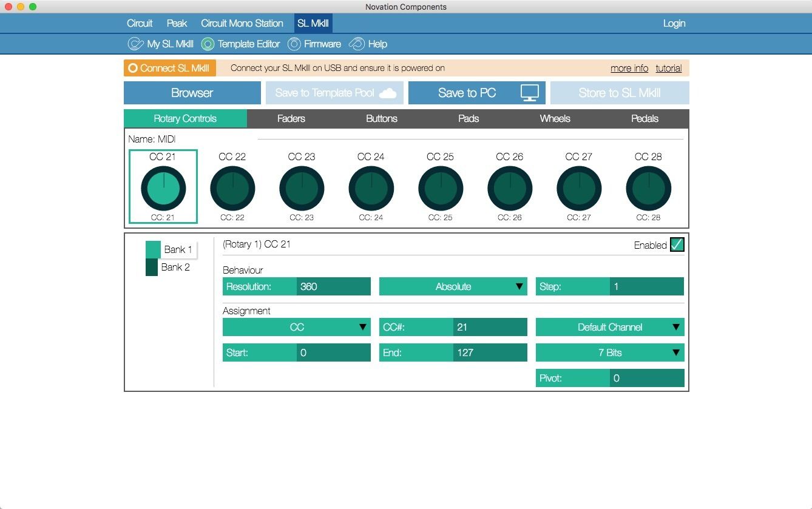Click the My SL MkIII icon
812x509 pixels.
[135, 44]
